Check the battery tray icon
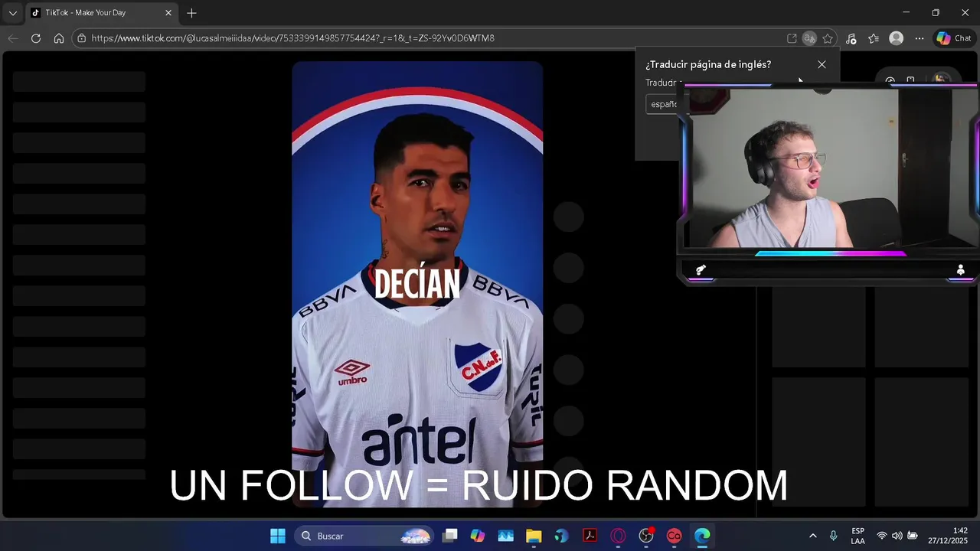The image size is (980, 551). click(913, 536)
